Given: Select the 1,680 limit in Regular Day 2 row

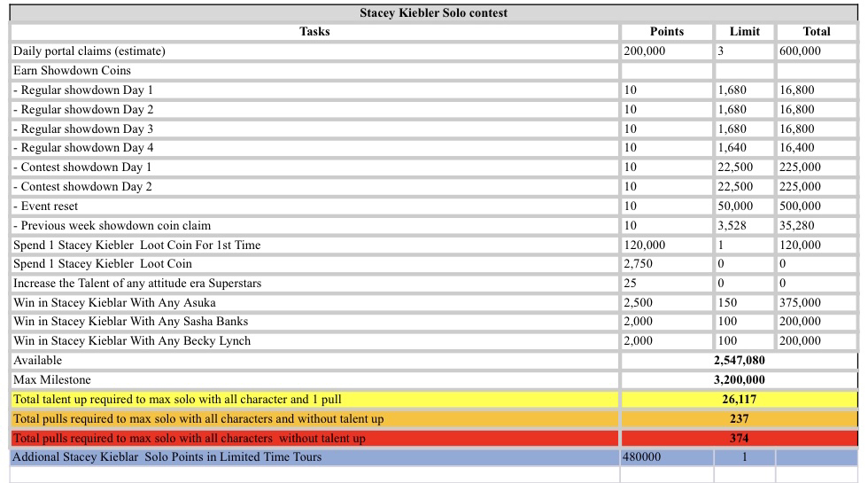Looking at the screenshot, I should click(744, 109).
